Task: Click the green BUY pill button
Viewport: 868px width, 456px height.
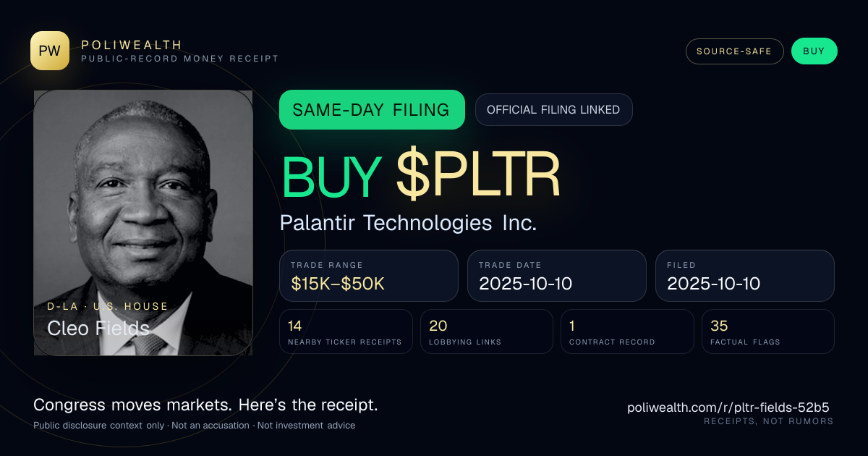Action: (x=814, y=51)
